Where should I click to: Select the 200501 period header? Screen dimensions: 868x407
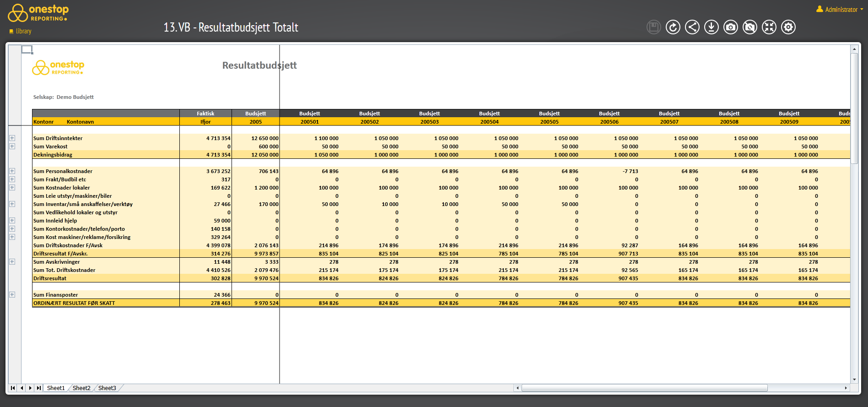[310, 122]
